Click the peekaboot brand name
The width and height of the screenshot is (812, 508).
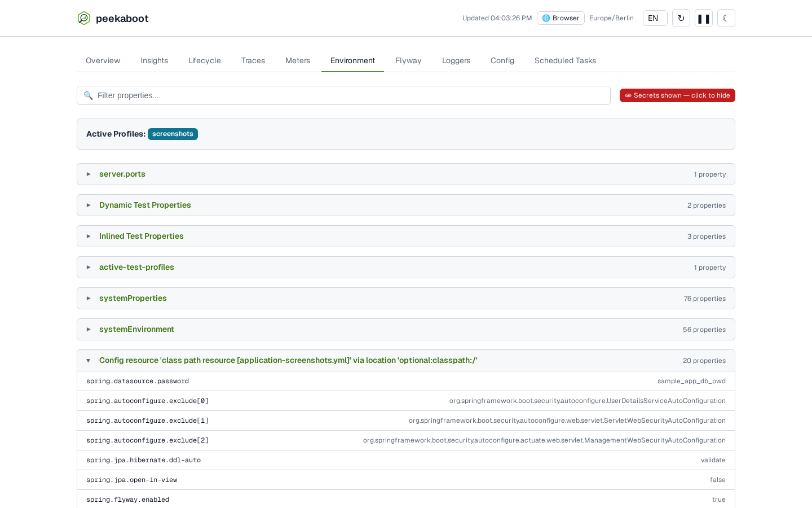tap(122, 19)
